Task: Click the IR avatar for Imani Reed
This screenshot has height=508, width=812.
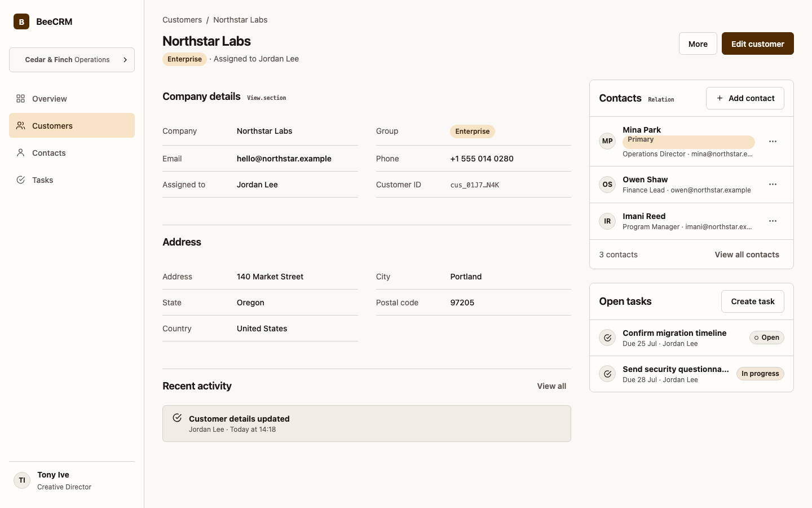Action: pyautogui.click(x=607, y=221)
